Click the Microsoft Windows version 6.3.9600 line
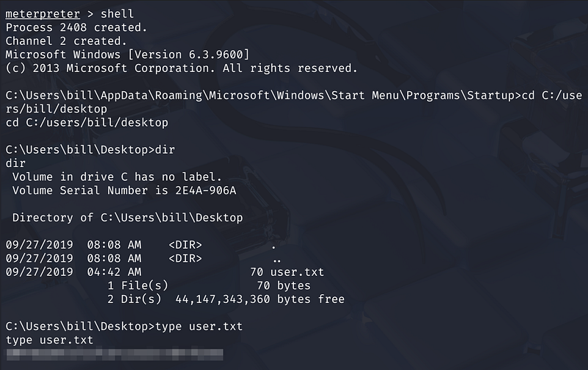 tap(127, 55)
